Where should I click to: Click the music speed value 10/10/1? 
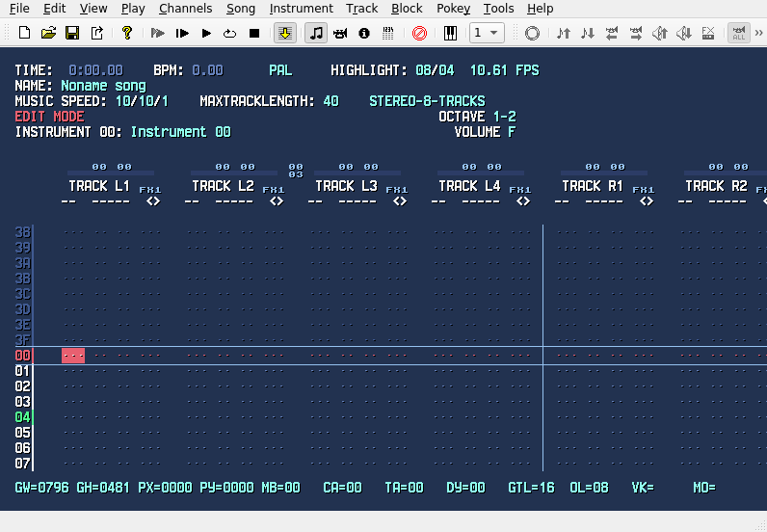142,101
